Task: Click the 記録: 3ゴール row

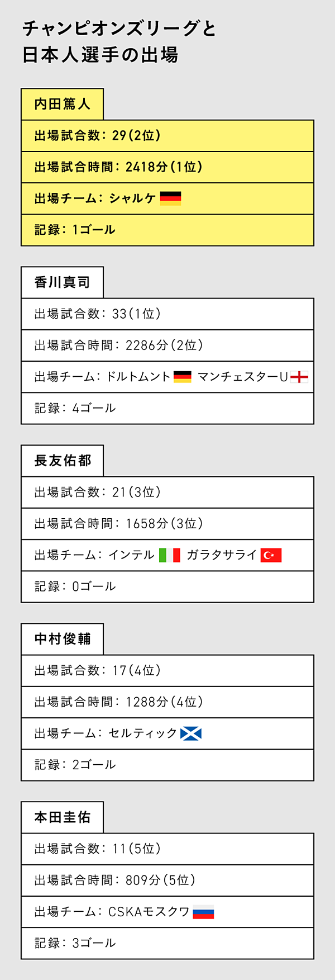Action: pos(167,943)
